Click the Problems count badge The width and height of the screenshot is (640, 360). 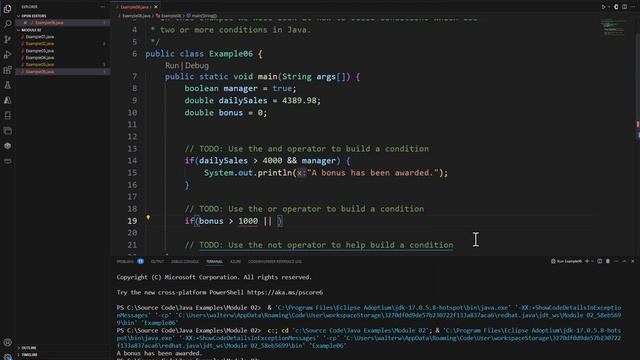point(140,262)
